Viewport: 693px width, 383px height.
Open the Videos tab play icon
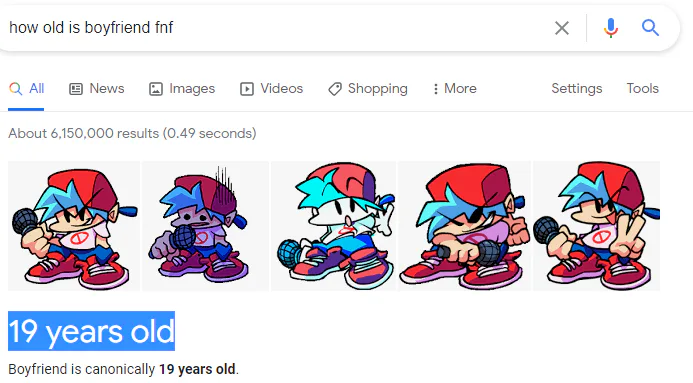pos(247,89)
